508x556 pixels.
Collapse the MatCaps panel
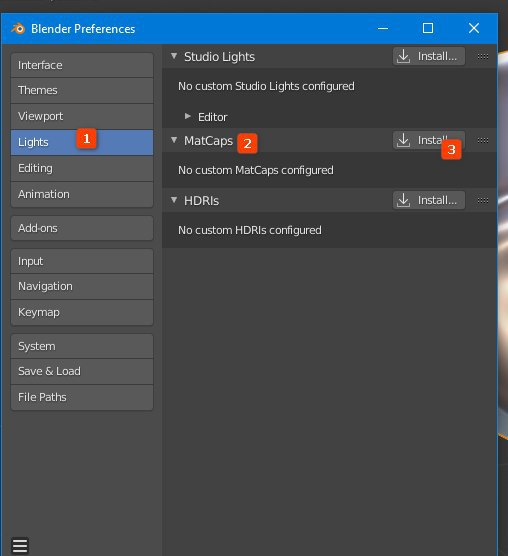coord(174,140)
